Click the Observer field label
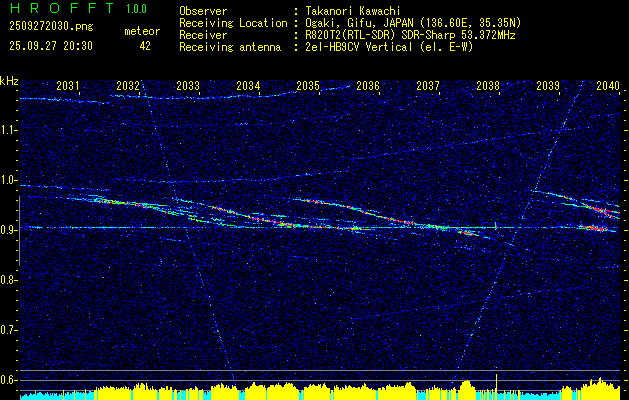 pyautogui.click(x=203, y=11)
